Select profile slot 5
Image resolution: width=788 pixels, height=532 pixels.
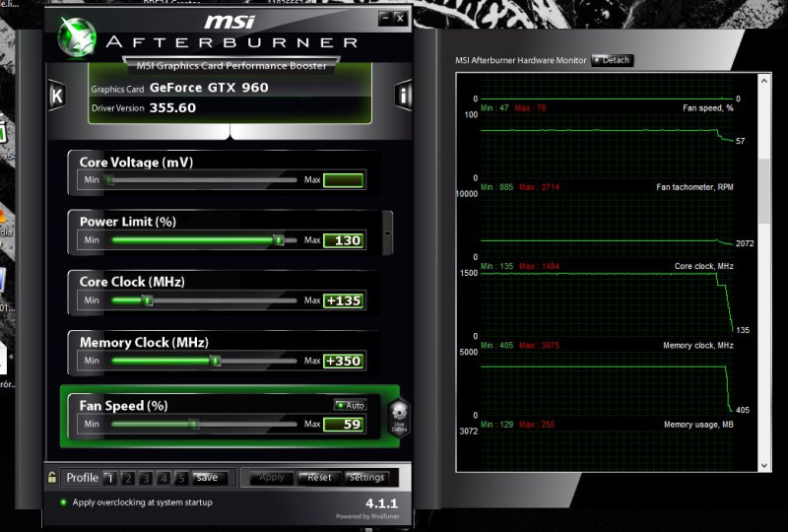tap(181, 478)
